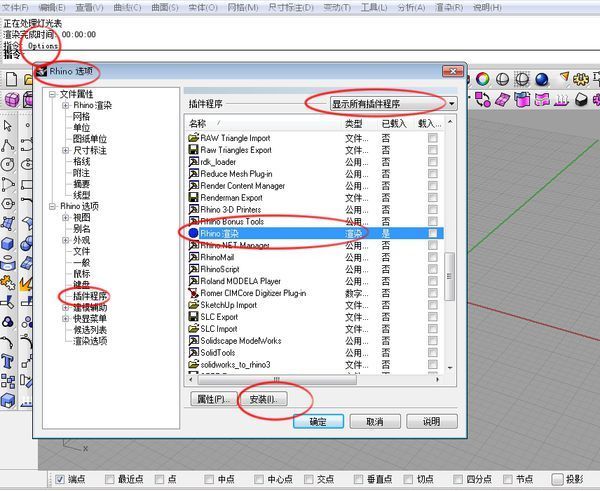Click the horizontal scrollbar thumb of plug-in list

(277, 380)
